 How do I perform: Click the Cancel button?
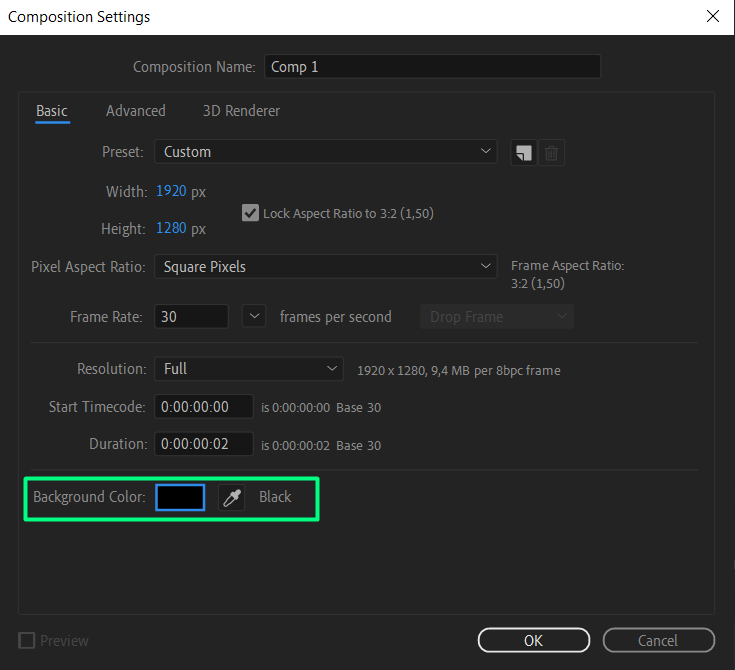click(658, 641)
